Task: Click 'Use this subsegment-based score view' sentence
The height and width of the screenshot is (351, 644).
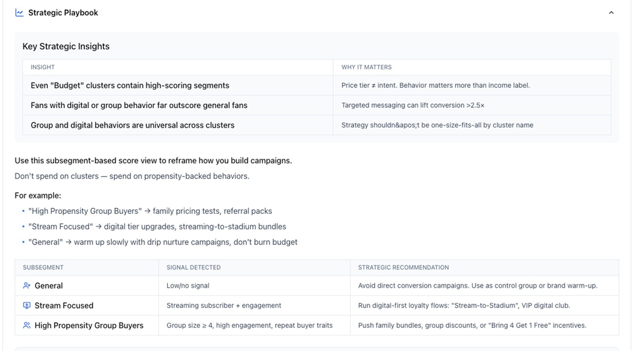Action: click(153, 161)
